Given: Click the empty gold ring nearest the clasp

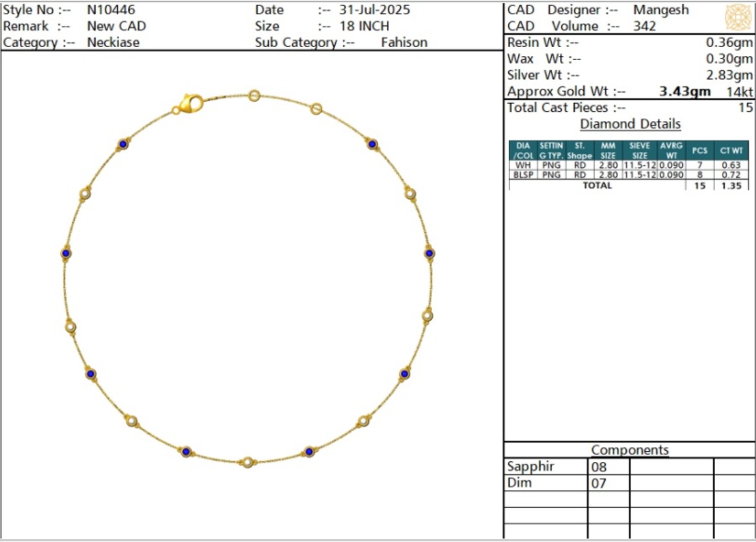Looking at the screenshot, I should (254, 96).
